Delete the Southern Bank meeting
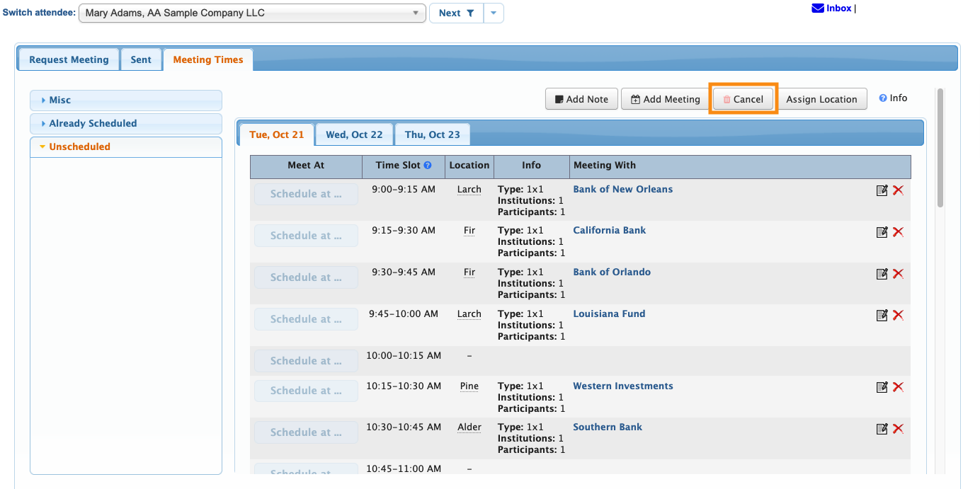This screenshot has width=980, height=489. [898, 429]
